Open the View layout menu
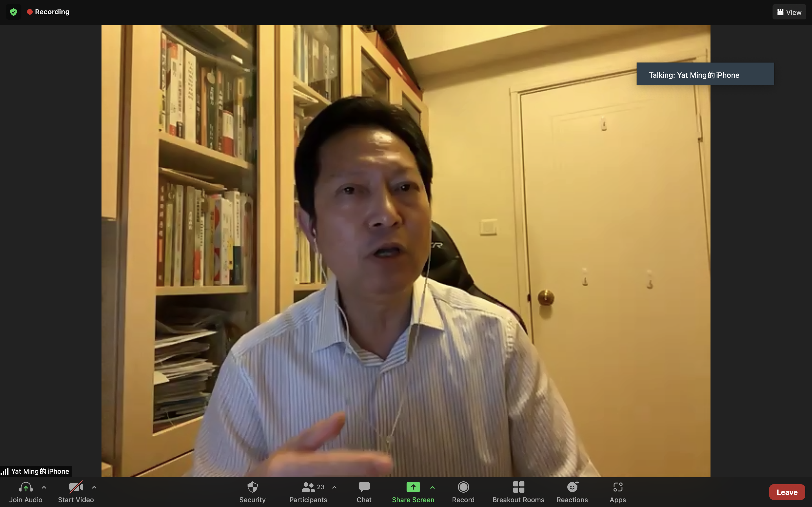Image resolution: width=812 pixels, height=507 pixels. (x=789, y=12)
